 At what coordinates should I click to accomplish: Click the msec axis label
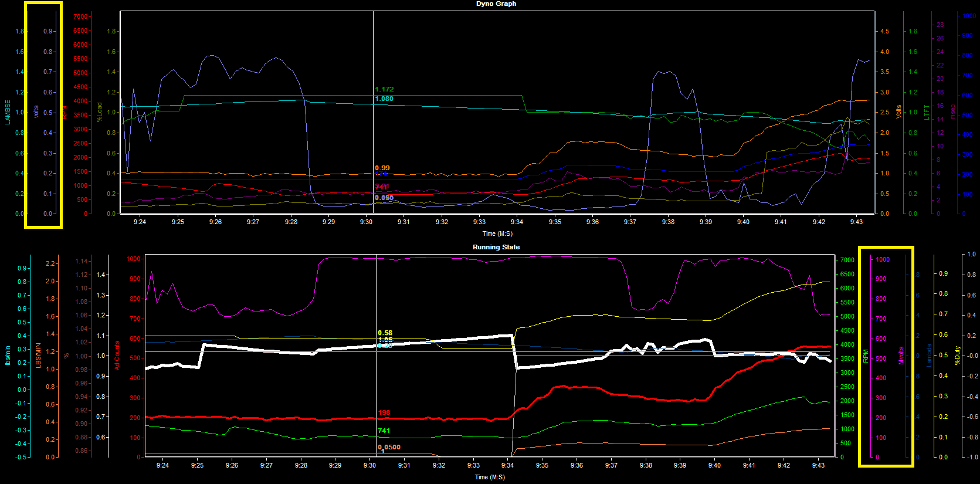tap(952, 111)
